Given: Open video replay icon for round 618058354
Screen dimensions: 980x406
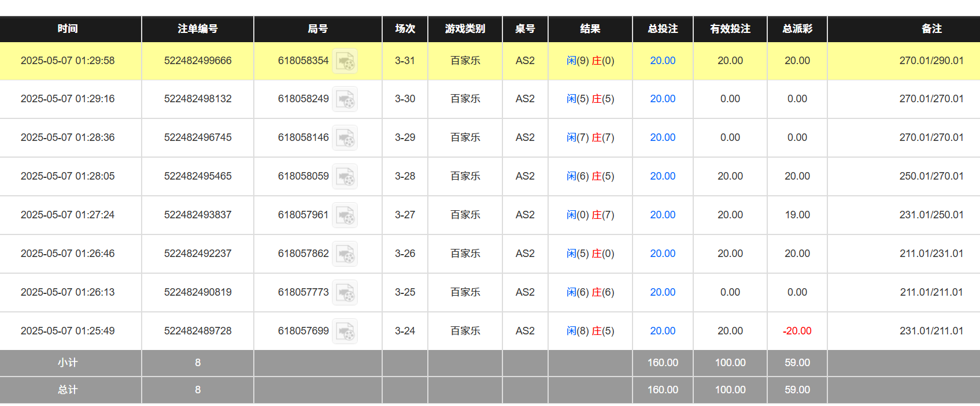Looking at the screenshot, I should coord(345,61).
